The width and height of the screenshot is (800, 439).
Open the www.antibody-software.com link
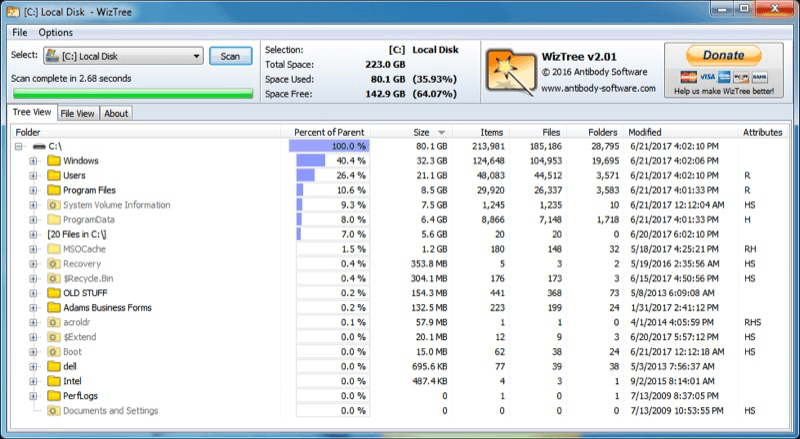(x=598, y=88)
